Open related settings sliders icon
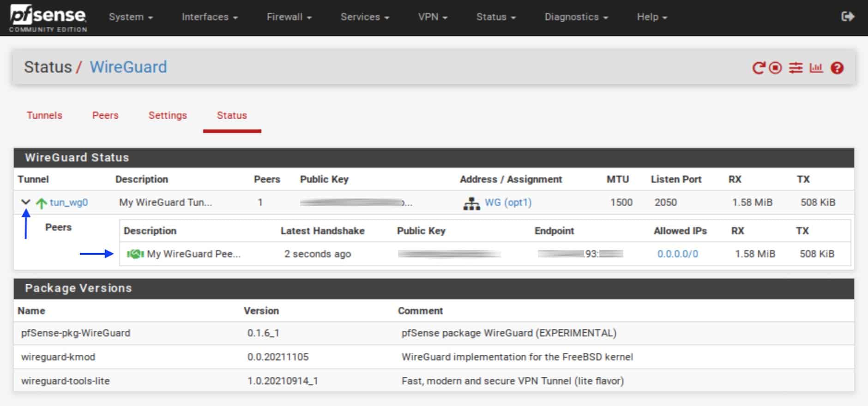868x406 pixels. [x=796, y=68]
